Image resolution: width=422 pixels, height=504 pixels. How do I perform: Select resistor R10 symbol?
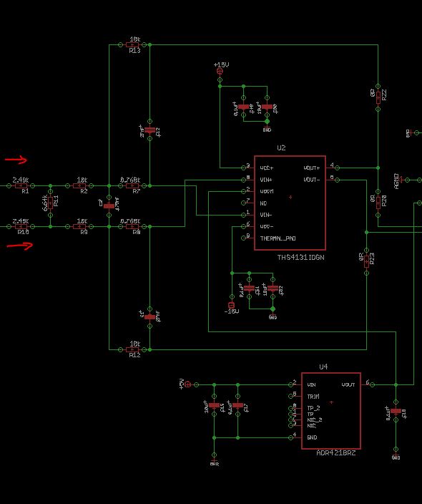click(x=21, y=227)
